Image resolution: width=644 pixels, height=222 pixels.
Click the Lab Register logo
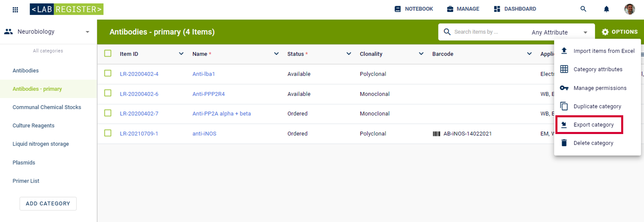tap(66, 9)
